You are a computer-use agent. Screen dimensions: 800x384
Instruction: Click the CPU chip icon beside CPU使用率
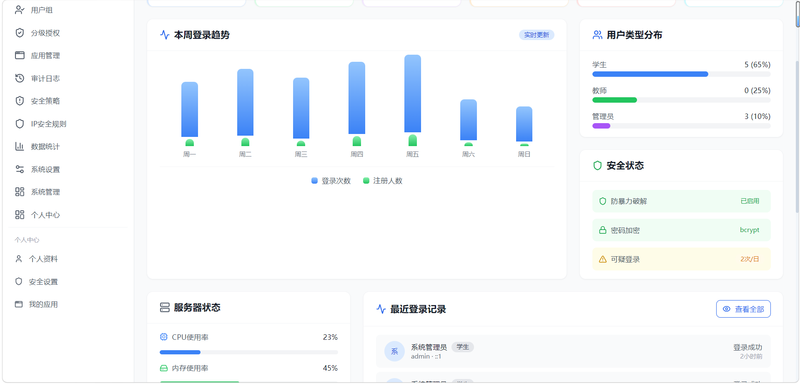pyautogui.click(x=164, y=337)
